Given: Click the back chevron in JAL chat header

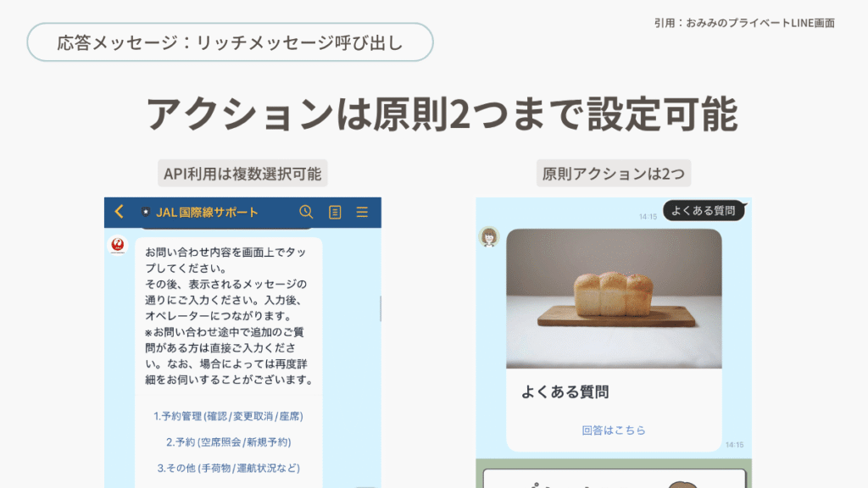Looking at the screenshot, I should (x=119, y=211).
